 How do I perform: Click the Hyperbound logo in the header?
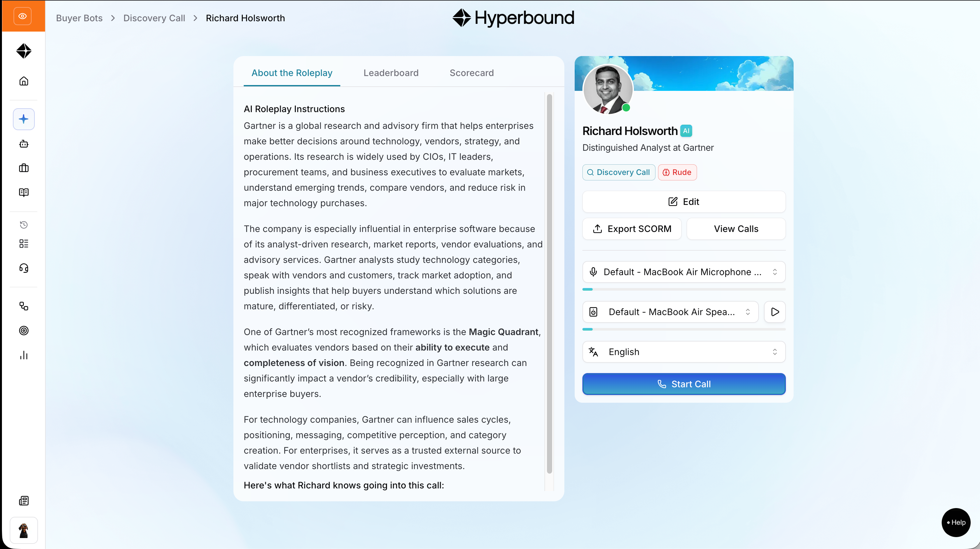[x=513, y=18]
